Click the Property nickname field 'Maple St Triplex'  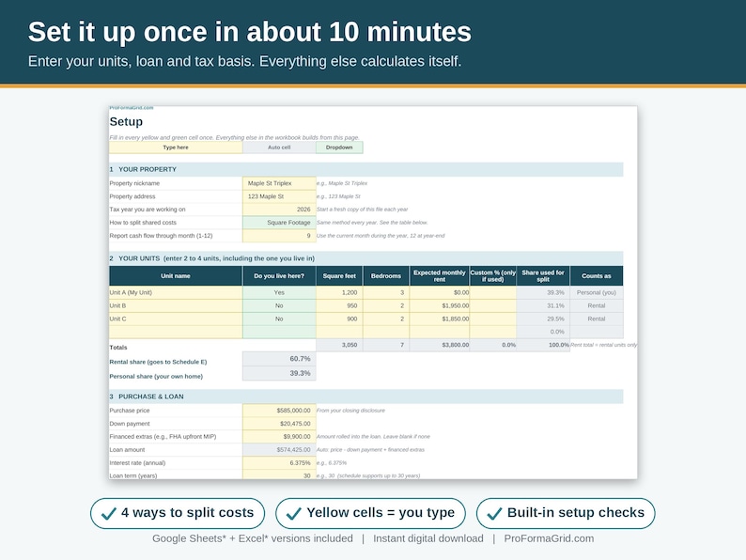(279, 183)
